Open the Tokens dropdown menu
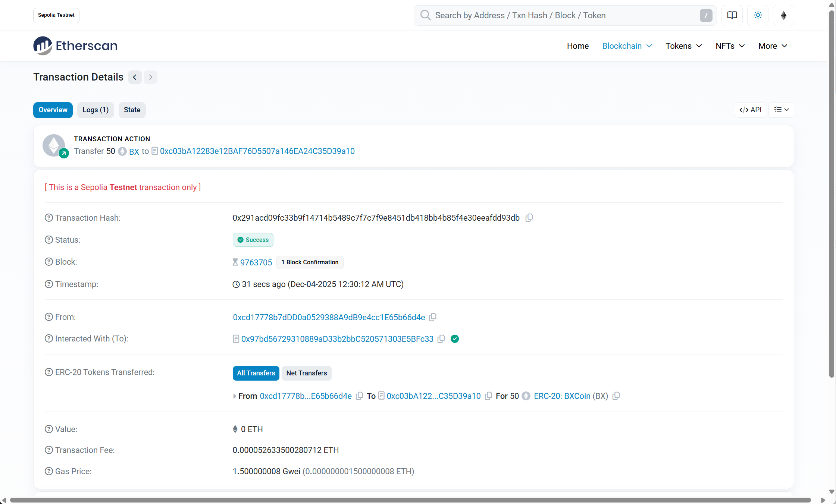 (x=683, y=46)
